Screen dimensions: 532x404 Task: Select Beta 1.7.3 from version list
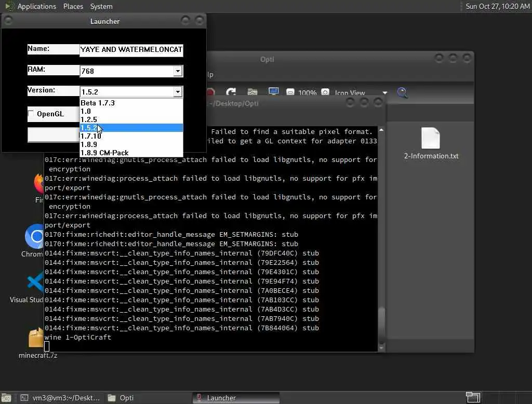tap(131, 103)
